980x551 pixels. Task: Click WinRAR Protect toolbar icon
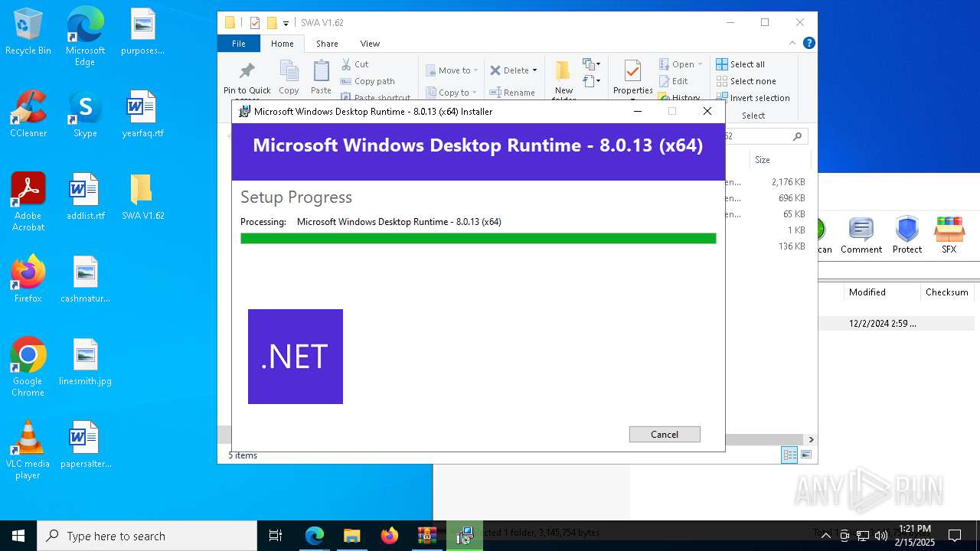coord(907,235)
